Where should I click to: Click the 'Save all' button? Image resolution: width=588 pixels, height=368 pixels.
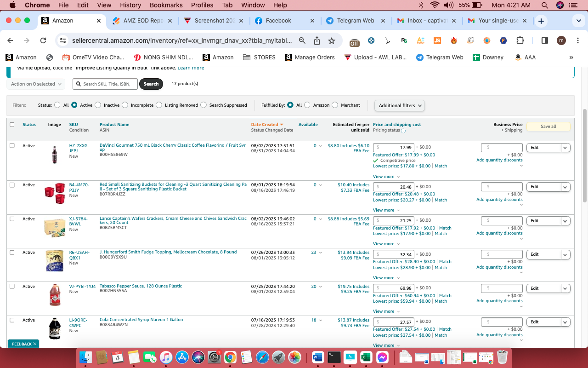(548, 126)
